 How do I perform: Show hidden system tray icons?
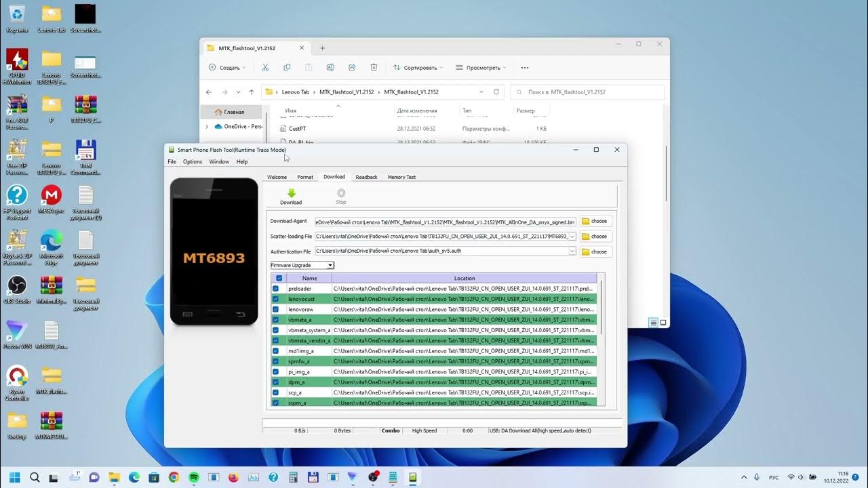coord(744,477)
